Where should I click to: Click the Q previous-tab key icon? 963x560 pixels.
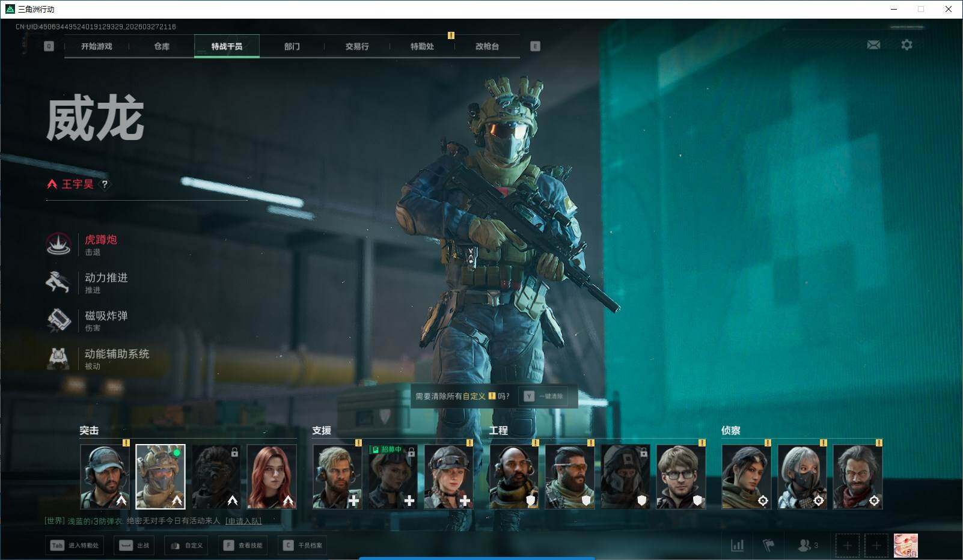click(x=49, y=46)
